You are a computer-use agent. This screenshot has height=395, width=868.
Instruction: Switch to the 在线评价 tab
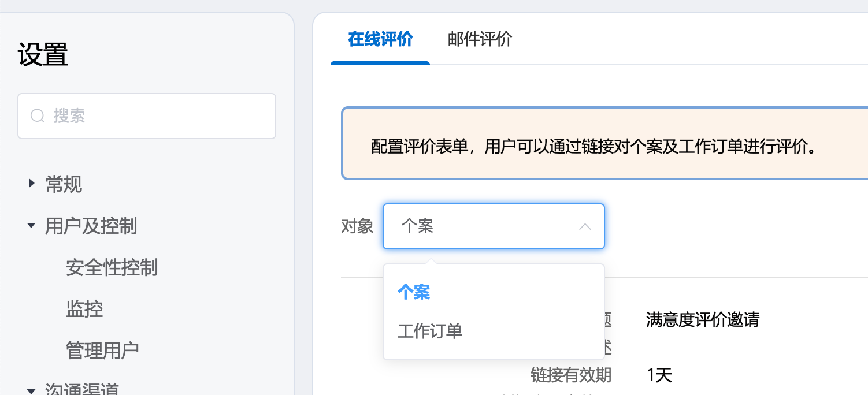380,39
